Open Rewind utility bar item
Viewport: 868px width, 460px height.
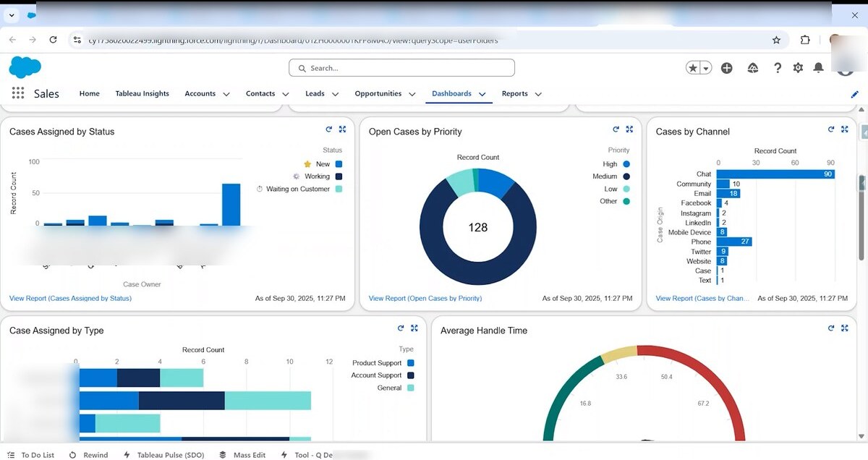pos(88,455)
